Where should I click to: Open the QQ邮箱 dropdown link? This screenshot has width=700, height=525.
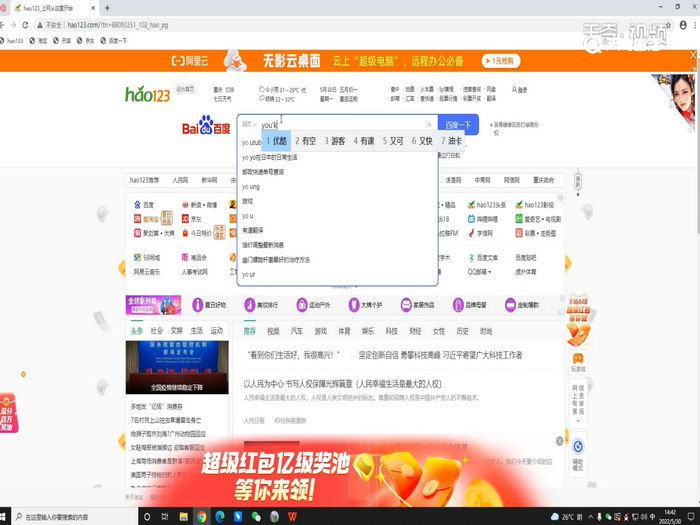click(x=479, y=271)
